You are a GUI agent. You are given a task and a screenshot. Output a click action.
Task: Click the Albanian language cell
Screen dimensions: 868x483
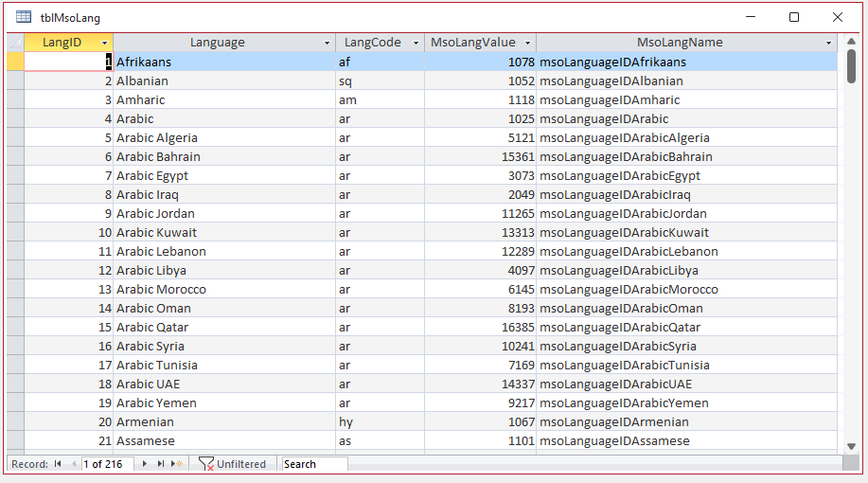(224, 80)
